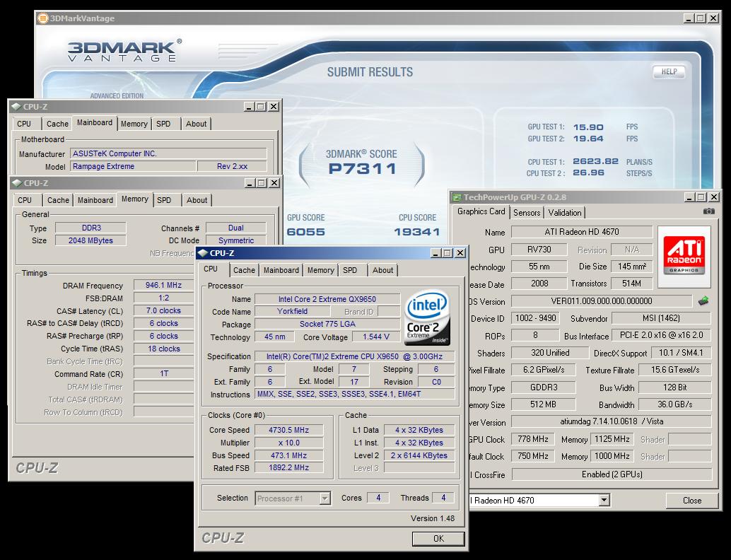Click the GPU-Z BIOS save chip icon
Image resolution: width=731 pixels, height=560 pixels.
(703, 301)
